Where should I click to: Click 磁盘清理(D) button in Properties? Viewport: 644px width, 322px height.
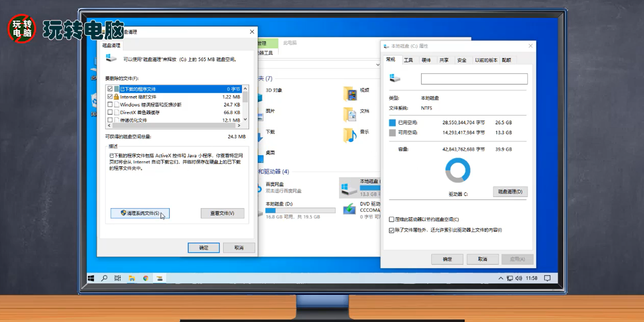click(x=510, y=192)
